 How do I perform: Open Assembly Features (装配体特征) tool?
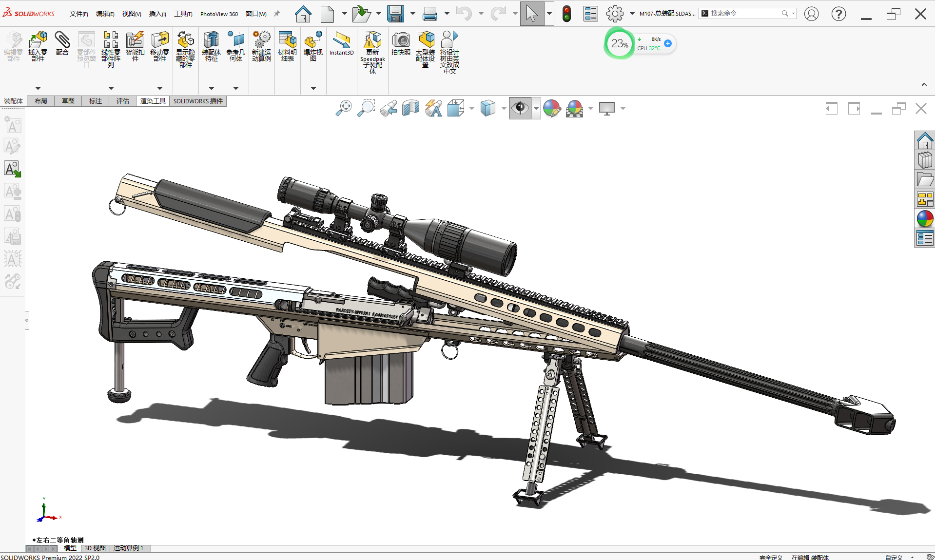point(211,46)
